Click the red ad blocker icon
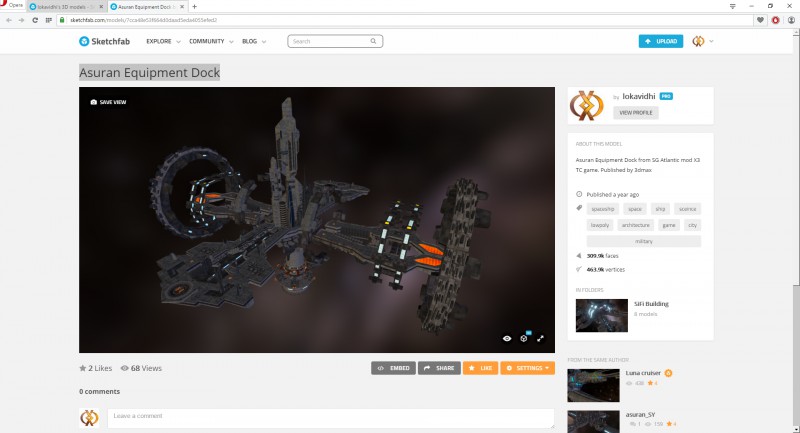 click(x=776, y=20)
